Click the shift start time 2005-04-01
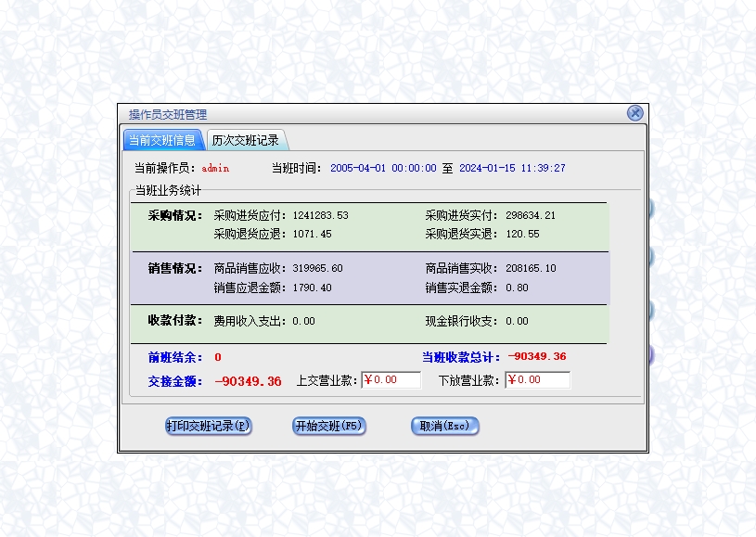756x537 pixels. click(x=382, y=169)
